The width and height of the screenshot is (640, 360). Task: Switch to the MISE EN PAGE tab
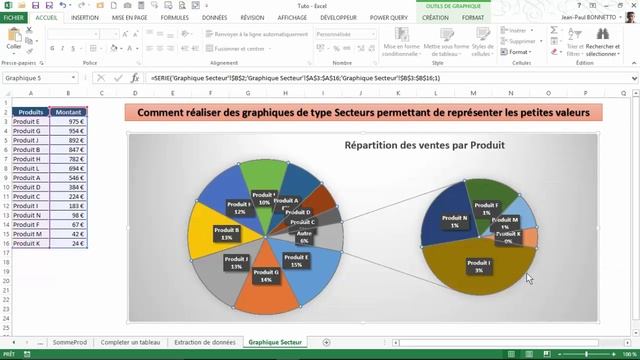coord(129,18)
